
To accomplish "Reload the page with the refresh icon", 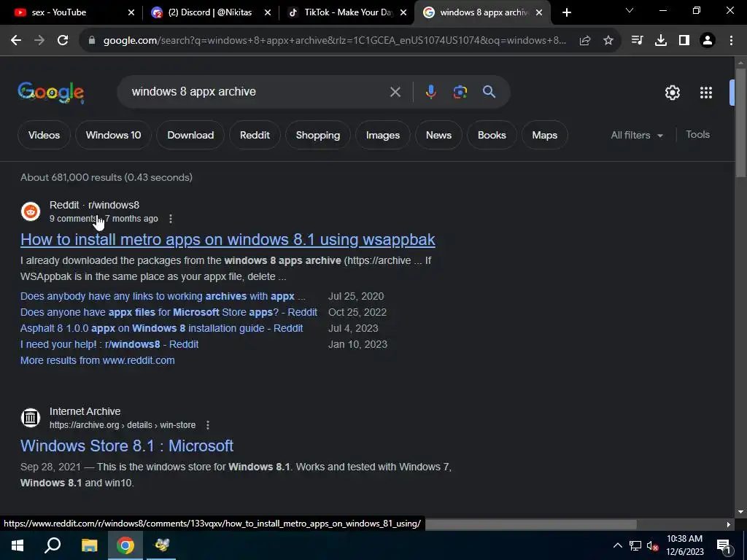I will [63, 41].
